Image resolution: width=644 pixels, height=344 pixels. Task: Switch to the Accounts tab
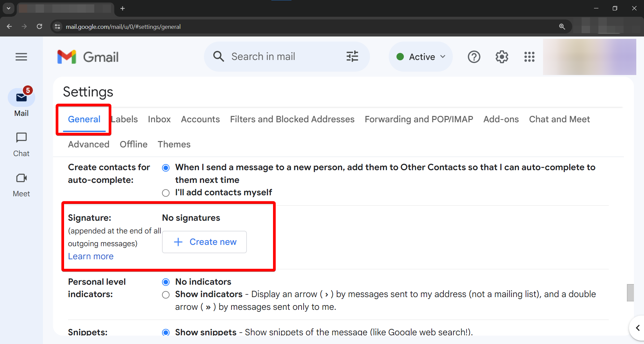(x=200, y=119)
